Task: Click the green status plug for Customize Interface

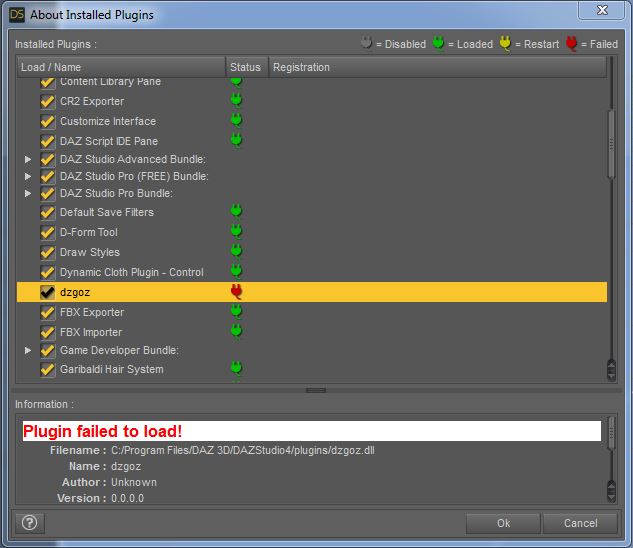Action: click(236, 120)
